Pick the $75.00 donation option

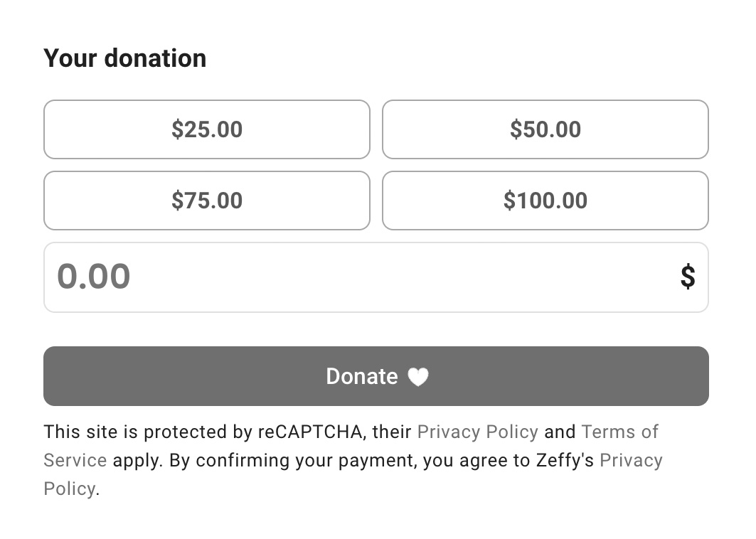coord(207,201)
